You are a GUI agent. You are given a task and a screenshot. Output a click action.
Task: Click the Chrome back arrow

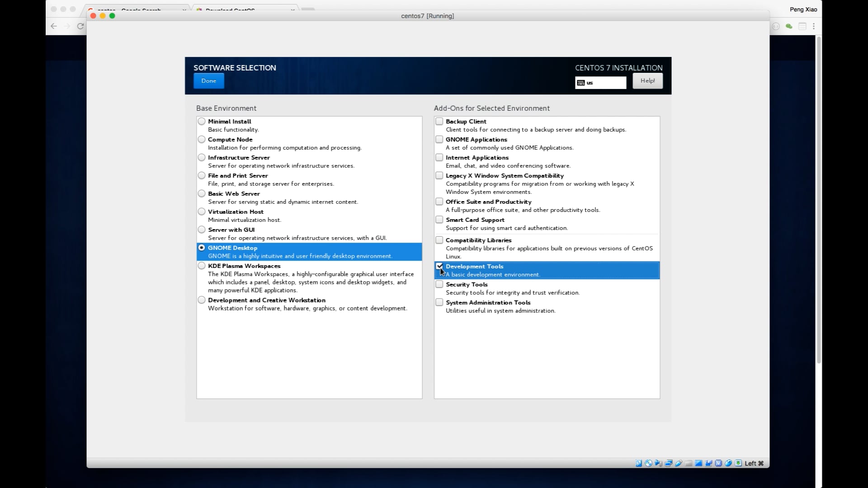[54, 26]
